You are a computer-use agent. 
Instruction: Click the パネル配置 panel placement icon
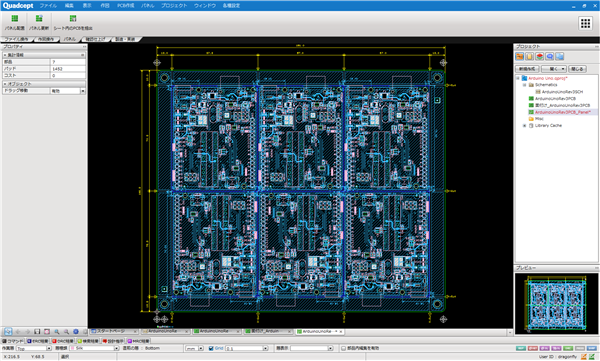click(x=15, y=18)
